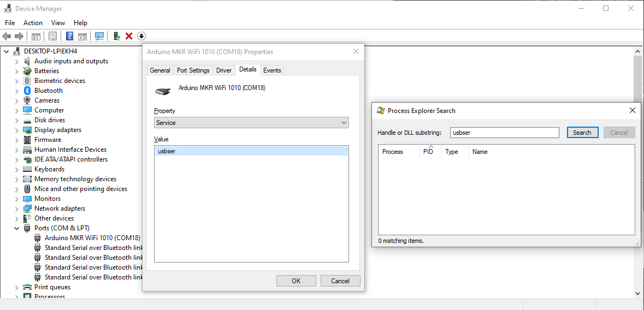
Task: Open the Property dropdown showing Service
Action: pyautogui.click(x=251, y=123)
